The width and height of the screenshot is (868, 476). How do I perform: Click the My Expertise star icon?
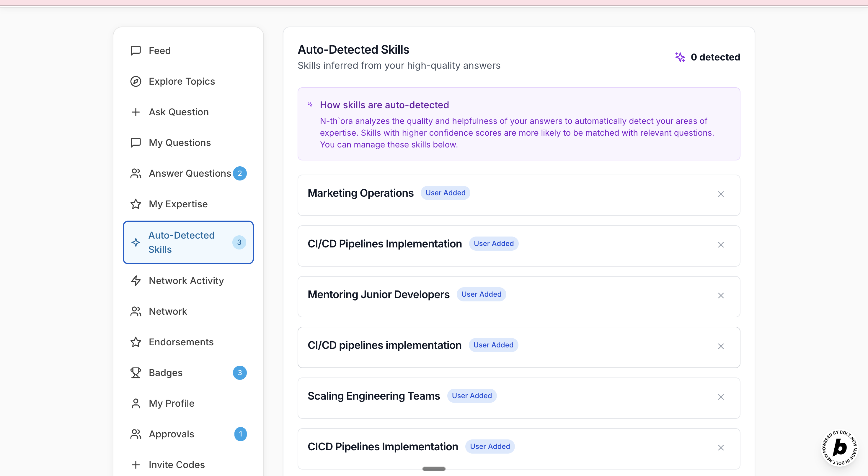(x=136, y=204)
